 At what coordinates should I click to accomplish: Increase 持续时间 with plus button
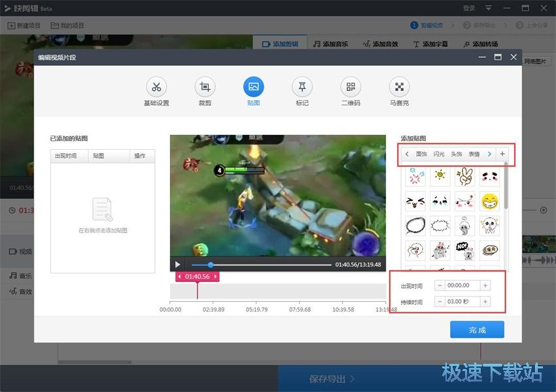click(x=485, y=302)
